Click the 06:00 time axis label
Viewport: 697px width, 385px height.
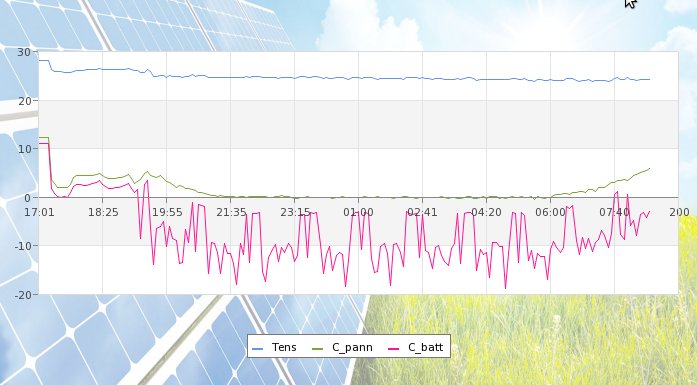click(x=550, y=213)
